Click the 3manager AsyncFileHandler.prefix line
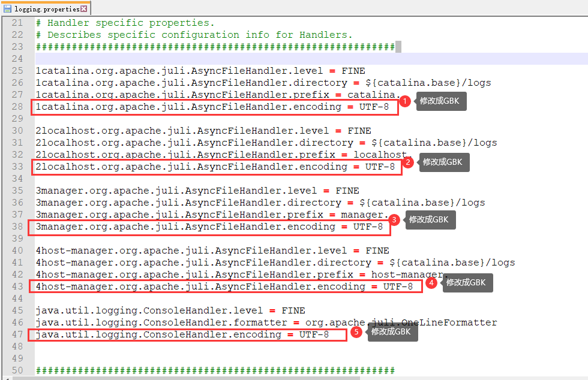 click(x=212, y=215)
